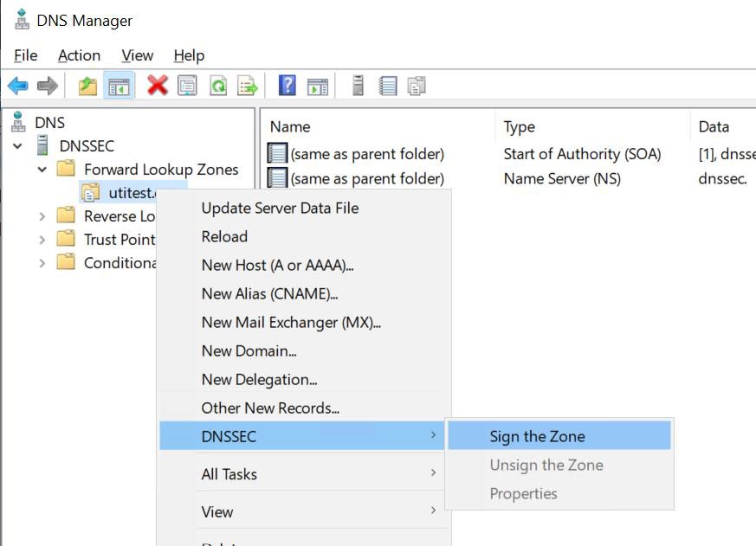Click the utitest zone icon

click(x=90, y=192)
